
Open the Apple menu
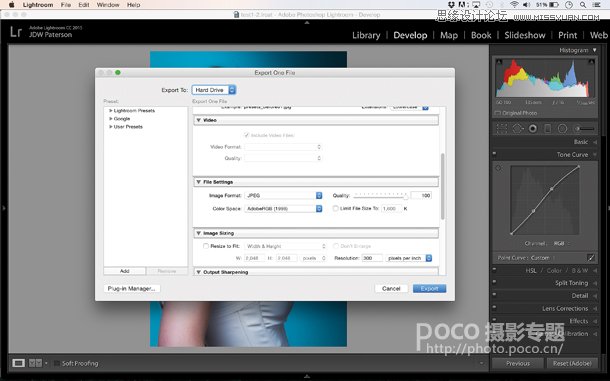tap(12, 5)
